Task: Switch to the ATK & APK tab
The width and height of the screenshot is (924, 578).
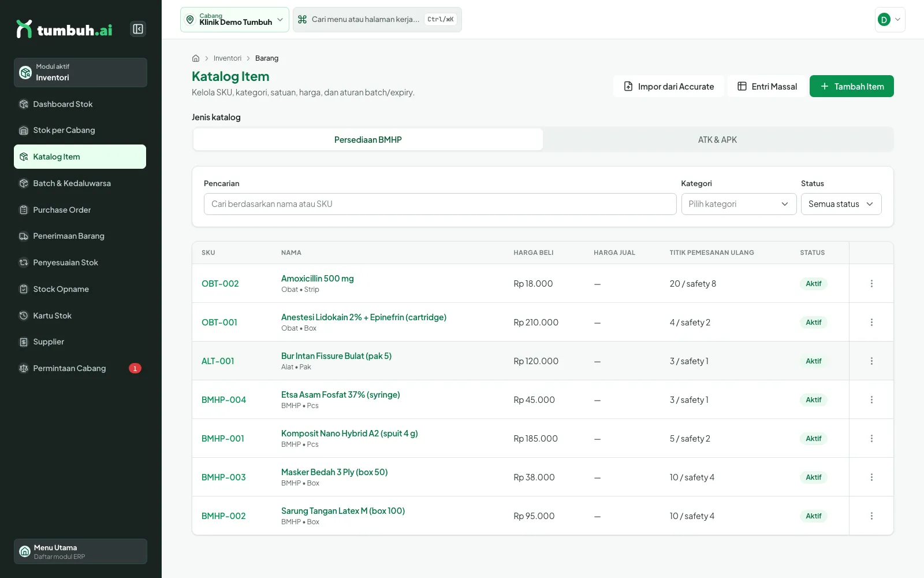Action: tap(717, 139)
